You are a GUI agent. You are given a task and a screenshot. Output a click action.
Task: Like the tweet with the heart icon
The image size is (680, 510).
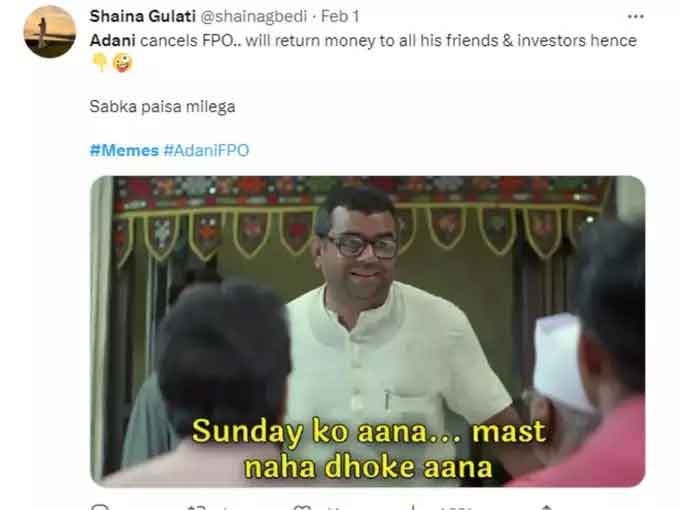302,507
